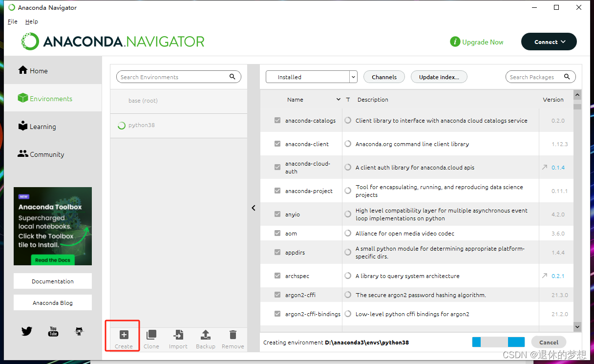Toggle the anaconda-cloud-auth package checkbox
The image size is (594, 364).
(277, 167)
